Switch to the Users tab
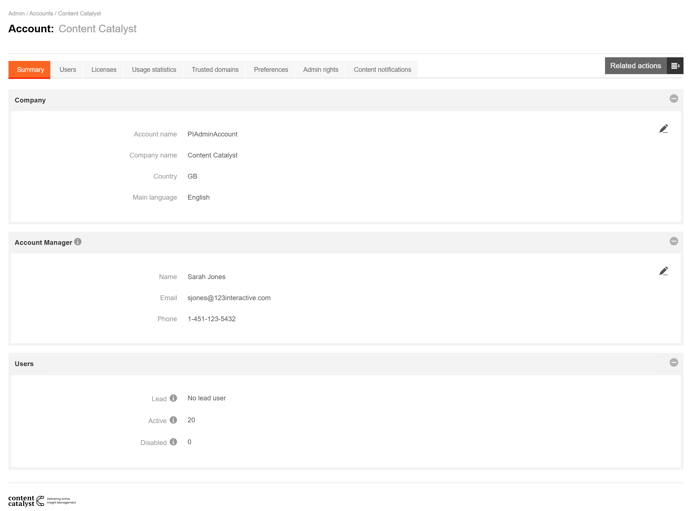The image size is (688, 511). tap(68, 70)
